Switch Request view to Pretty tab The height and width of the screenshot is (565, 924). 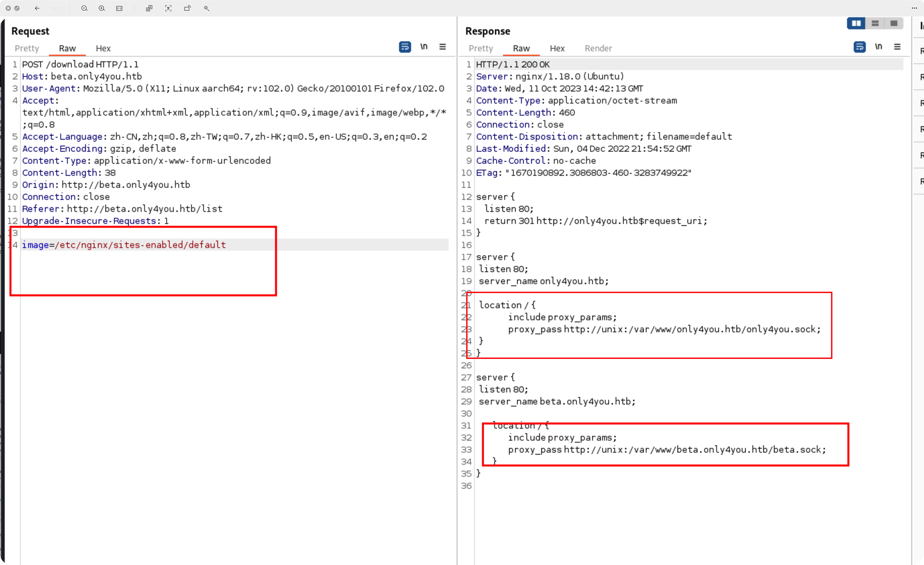(x=27, y=48)
